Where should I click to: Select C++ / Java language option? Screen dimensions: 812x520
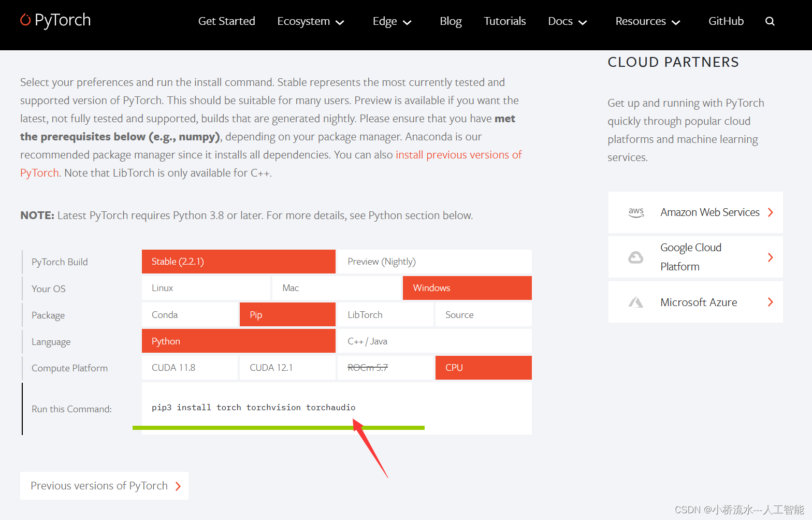[434, 341]
